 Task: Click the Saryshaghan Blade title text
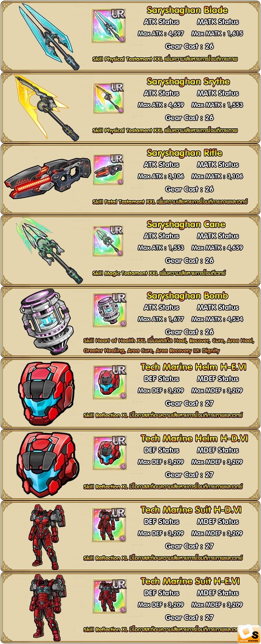[x=187, y=10]
